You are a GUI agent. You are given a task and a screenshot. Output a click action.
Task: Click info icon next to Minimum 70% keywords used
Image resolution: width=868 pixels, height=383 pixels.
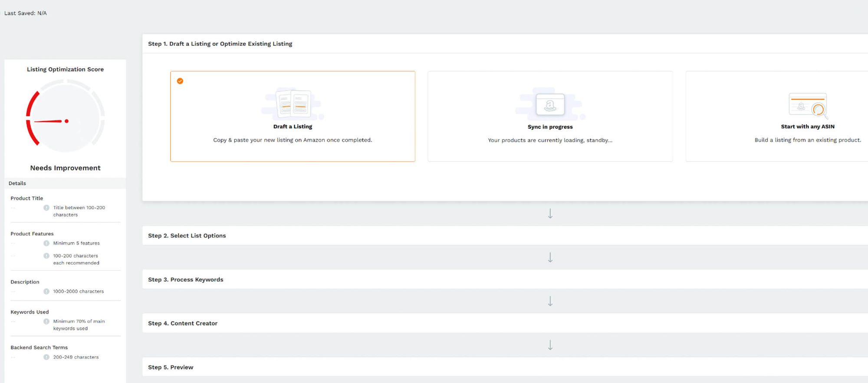coord(46,321)
